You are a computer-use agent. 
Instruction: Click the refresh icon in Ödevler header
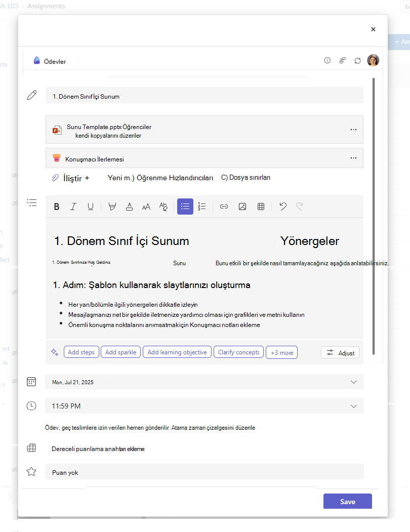(x=357, y=61)
